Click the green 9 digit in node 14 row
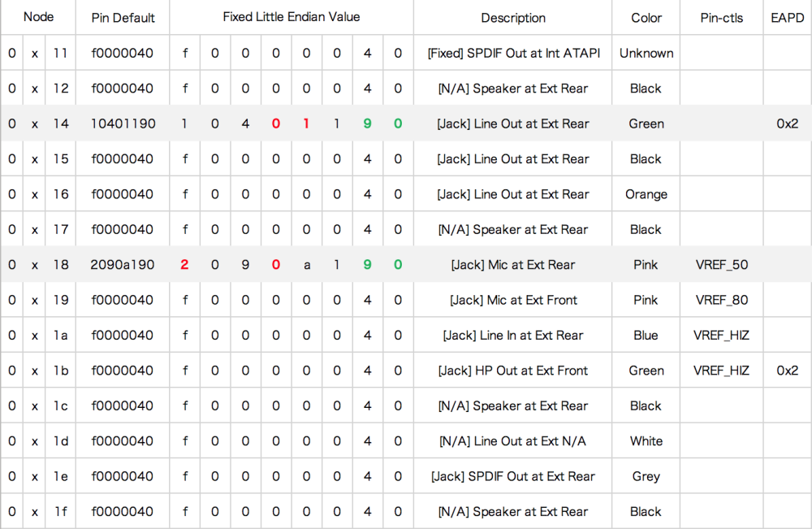812x529 pixels. tap(367, 124)
